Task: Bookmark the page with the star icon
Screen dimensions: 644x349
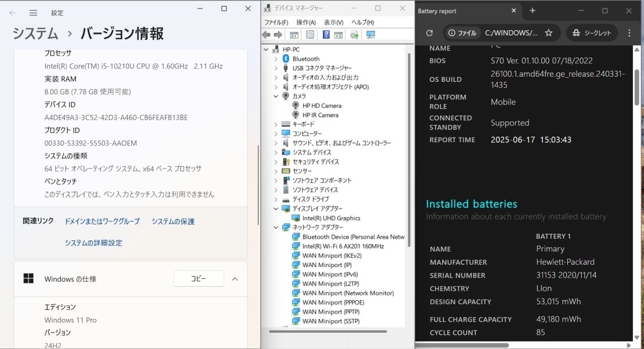Action: (549, 33)
